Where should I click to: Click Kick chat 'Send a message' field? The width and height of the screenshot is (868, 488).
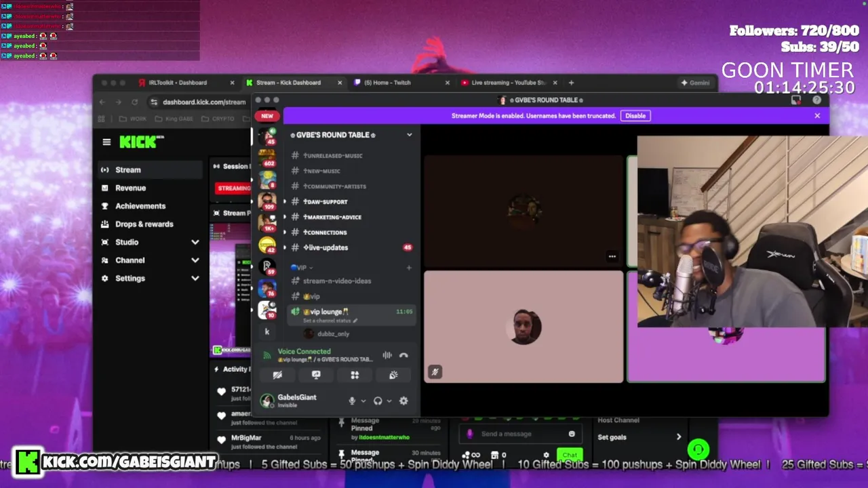tap(519, 434)
